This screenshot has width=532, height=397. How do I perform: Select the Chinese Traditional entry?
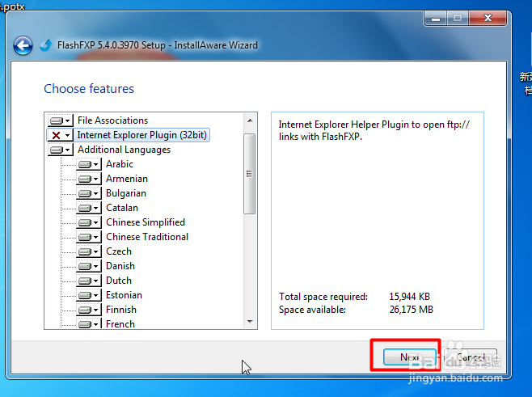coord(147,237)
